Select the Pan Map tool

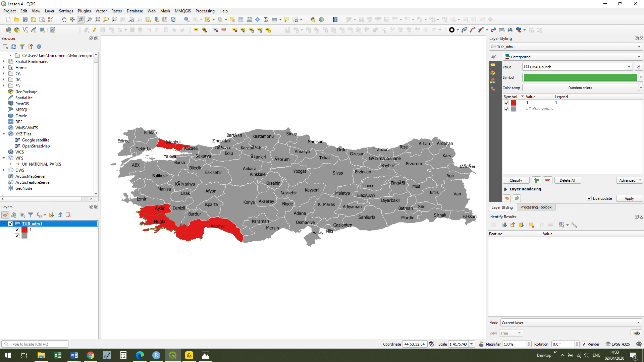(64, 19)
